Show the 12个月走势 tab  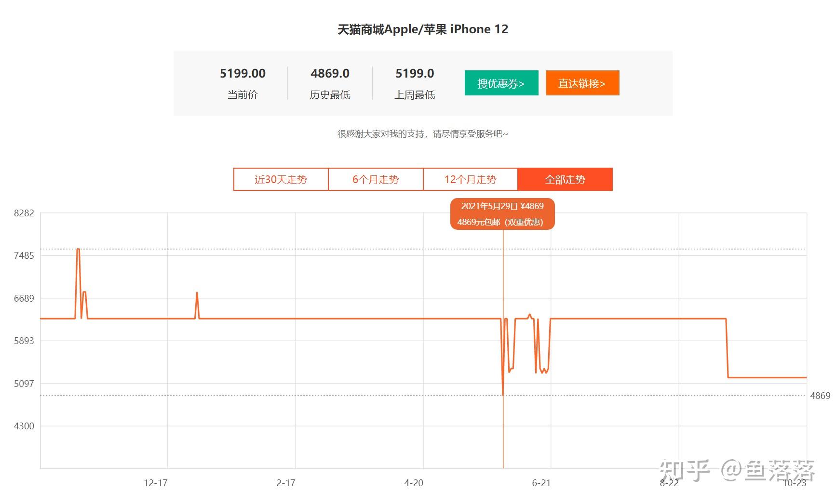[471, 179]
